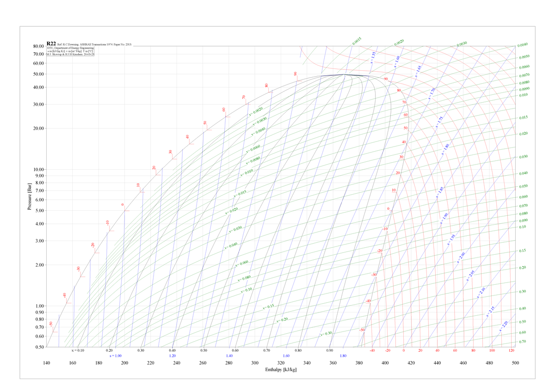The width and height of the screenshot is (555, 392).
Task: Select the green 0.0040 volume label
Action: [x=523, y=45]
